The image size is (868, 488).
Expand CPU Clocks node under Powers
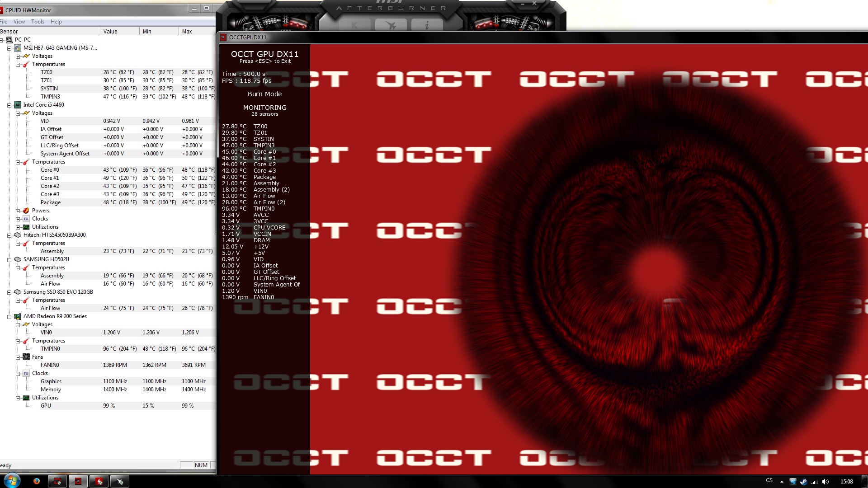[18, 219]
